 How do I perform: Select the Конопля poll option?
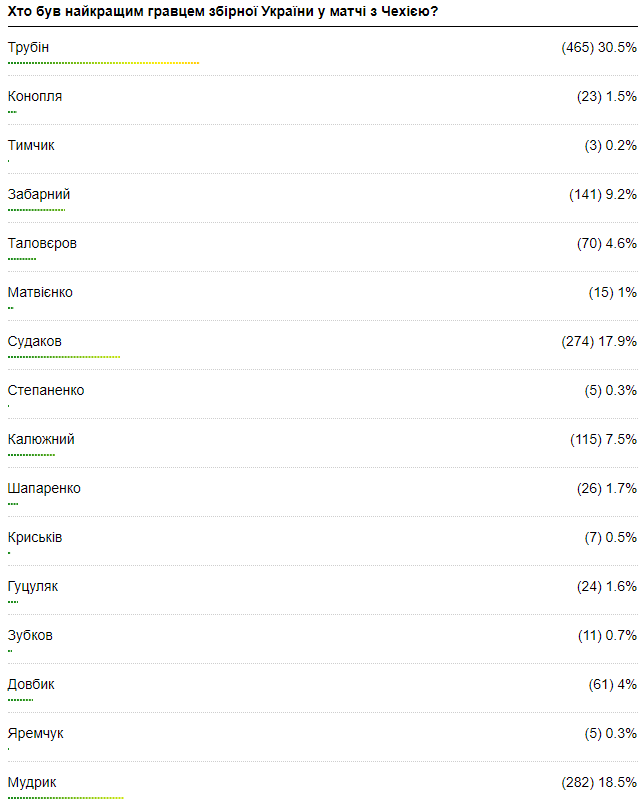[x=35, y=97]
